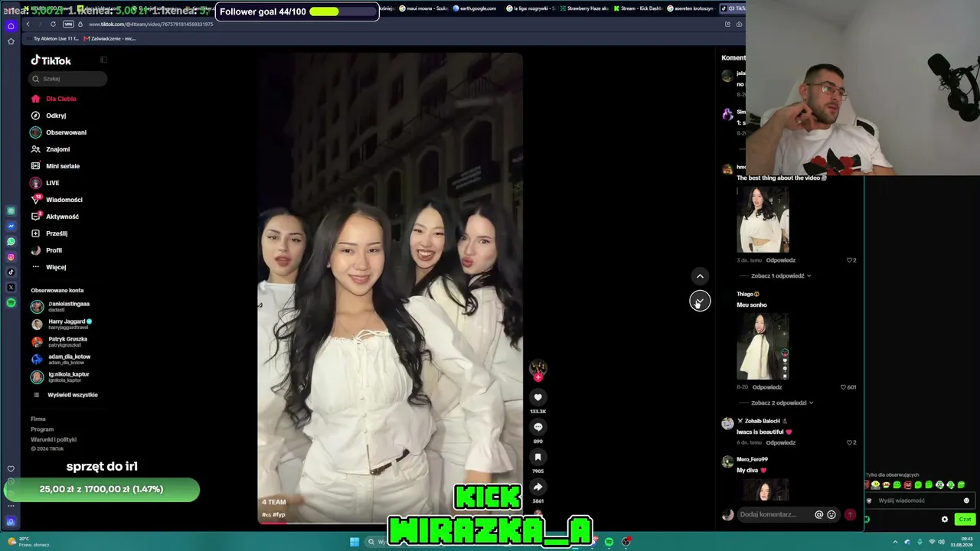980x551 pixels.
Task: Reload the page in the browser
Action: [x=53, y=24]
